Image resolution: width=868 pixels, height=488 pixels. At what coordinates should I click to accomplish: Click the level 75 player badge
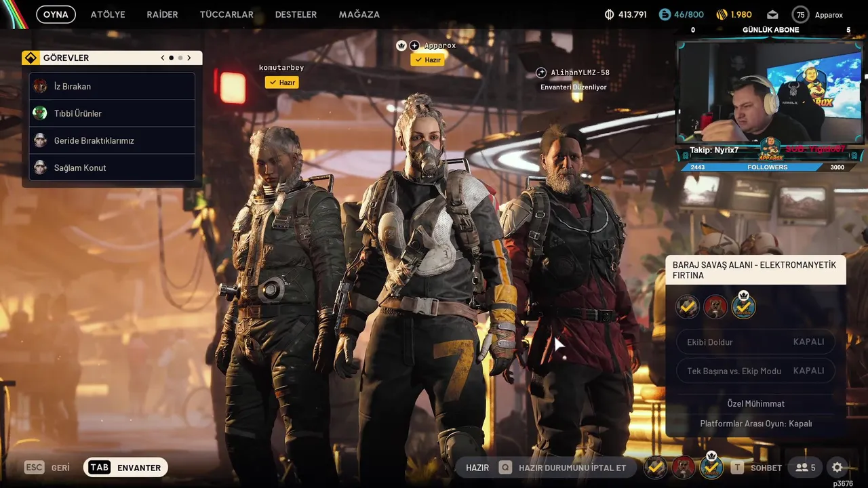pyautogui.click(x=801, y=14)
